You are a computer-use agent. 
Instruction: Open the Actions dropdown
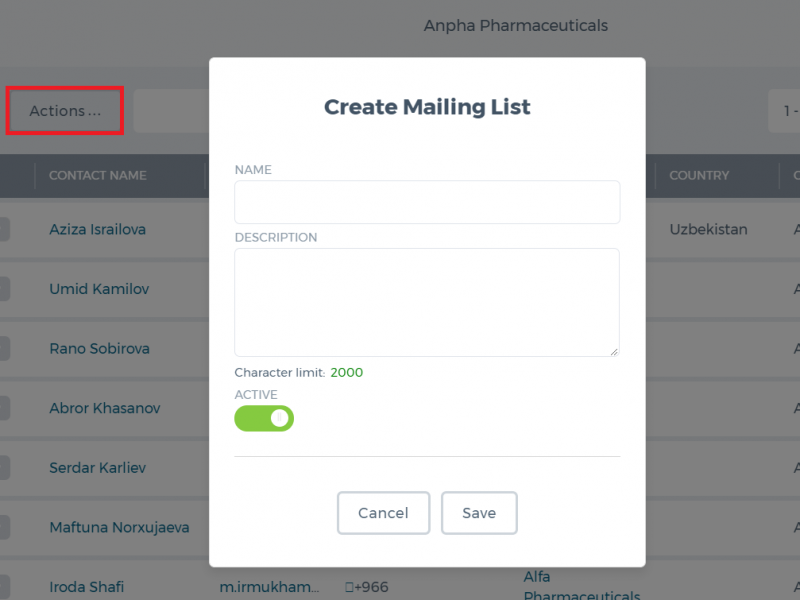(x=65, y=111)
